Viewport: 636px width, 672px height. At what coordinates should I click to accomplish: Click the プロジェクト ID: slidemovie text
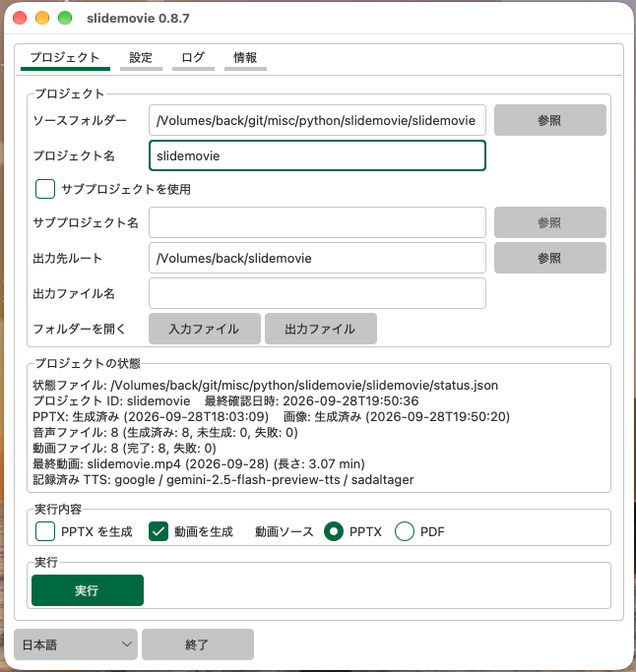pyautogui.click(x=111, y=401)
